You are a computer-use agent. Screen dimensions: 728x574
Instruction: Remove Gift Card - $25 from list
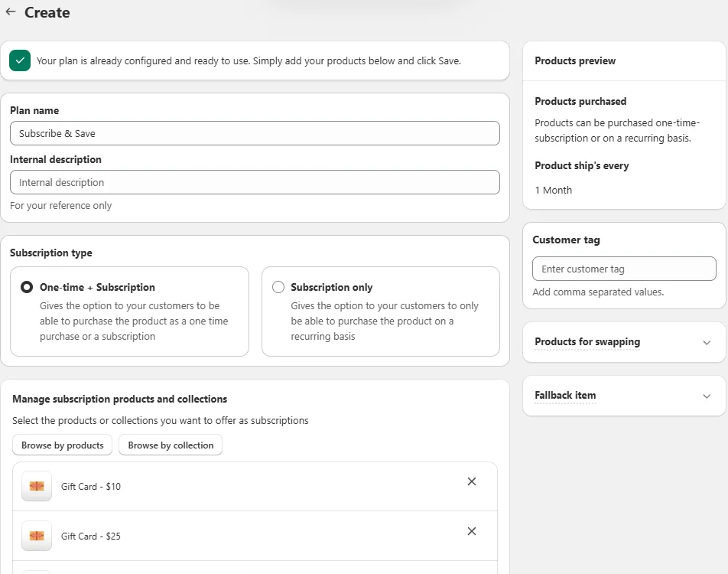472,531
